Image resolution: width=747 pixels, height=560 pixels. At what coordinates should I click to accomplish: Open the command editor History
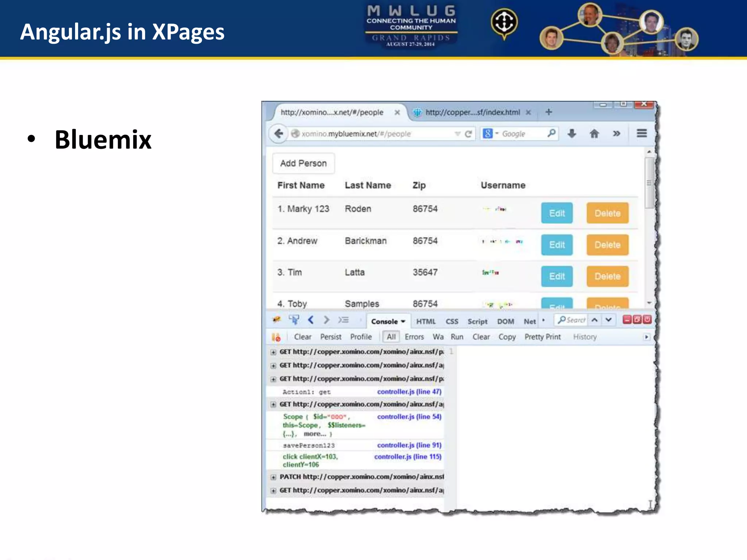click(585, 337)
